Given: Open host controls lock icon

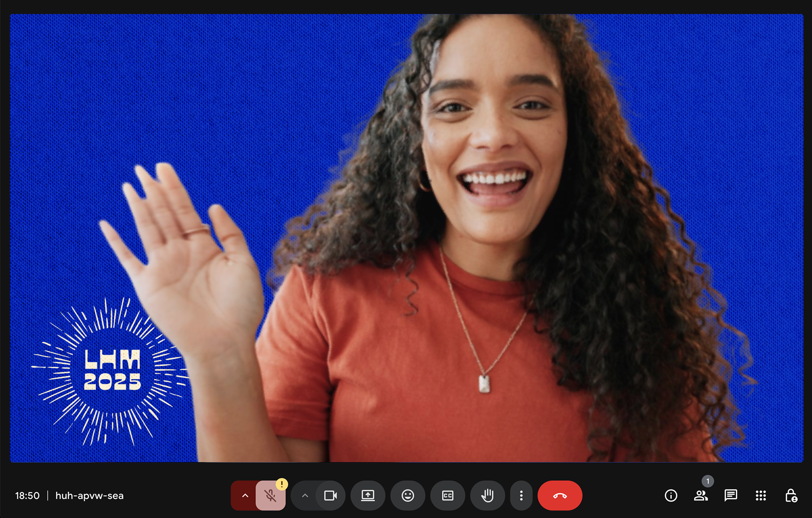Looking at the screenshot, I should 791,496.
